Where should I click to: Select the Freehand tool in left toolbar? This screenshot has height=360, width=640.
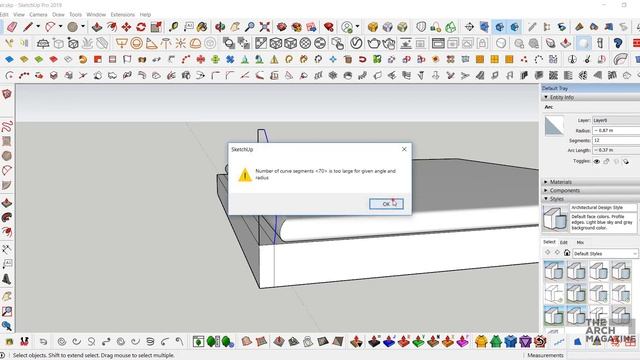click(7, 126)
